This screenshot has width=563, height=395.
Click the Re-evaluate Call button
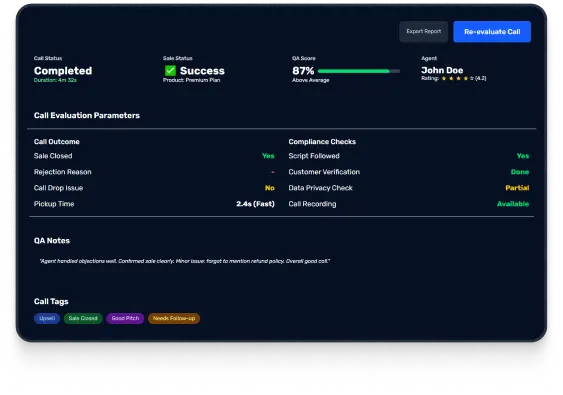click(x=492, y=32)
